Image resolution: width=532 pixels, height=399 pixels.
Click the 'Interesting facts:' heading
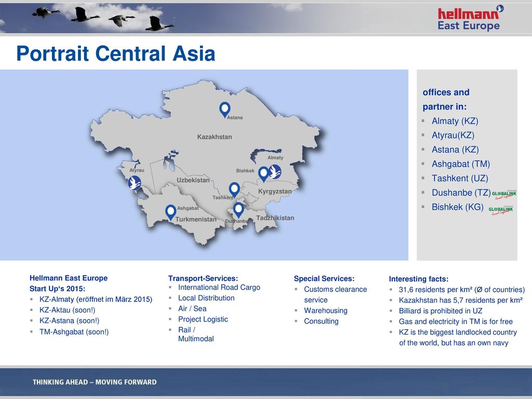[x=418, y=279]
